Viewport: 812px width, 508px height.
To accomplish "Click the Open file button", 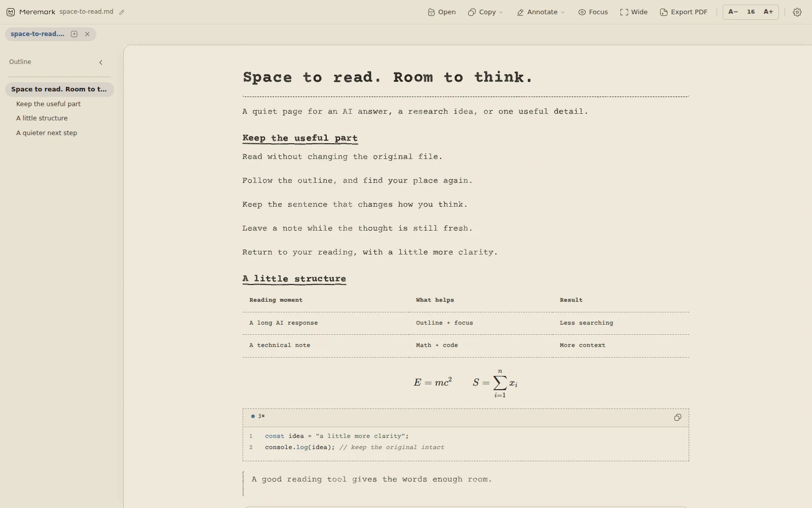I will 442,12.
